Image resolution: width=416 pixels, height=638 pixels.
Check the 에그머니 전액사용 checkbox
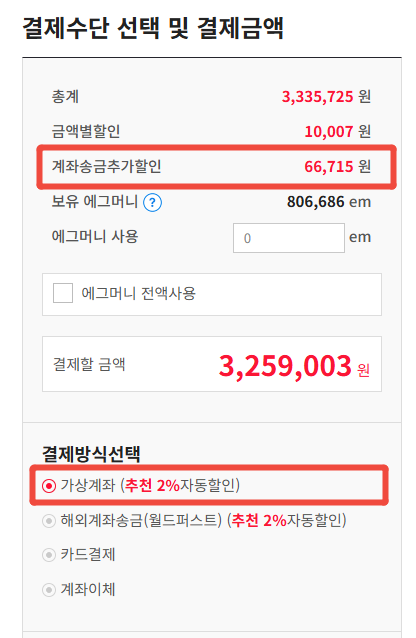click(x=63, y=293)
